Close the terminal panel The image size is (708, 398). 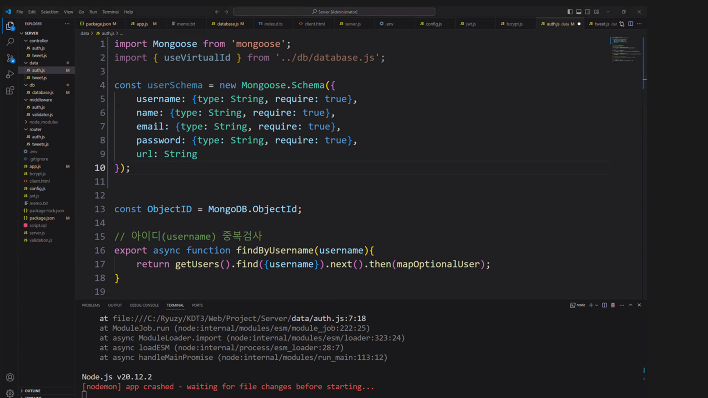pyautogui.click(x=639, y=305)
